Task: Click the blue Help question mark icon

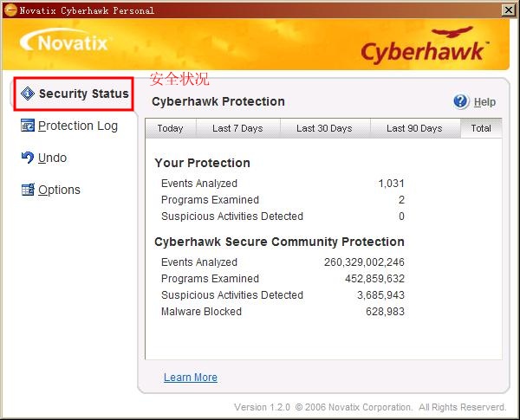Action: [461, 101]
